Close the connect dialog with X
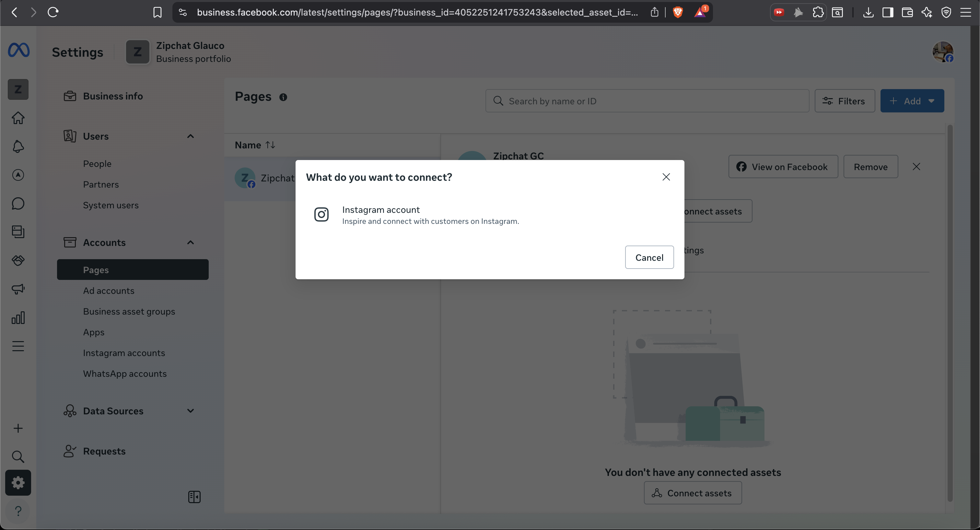Image resolution: width=980 pixels, height=530 pixels. point(666,177)
